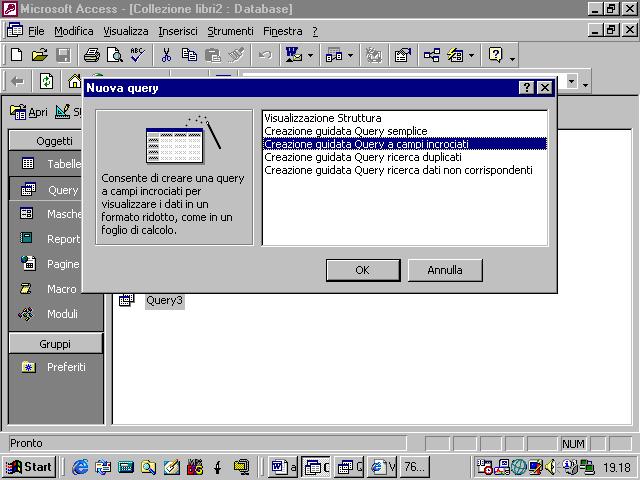The height and width of the screenshot is (480, 640).
Task: Confirm the dialog with OK
Action: coord(363,270)
